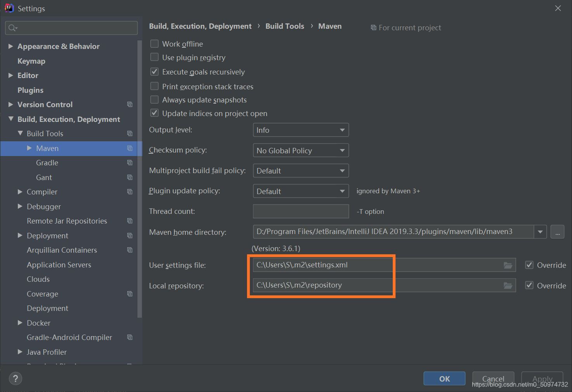This screenshot has width=572, height=392.
Task: Browse folder icon for Local repository
Action: coord(508,286)
